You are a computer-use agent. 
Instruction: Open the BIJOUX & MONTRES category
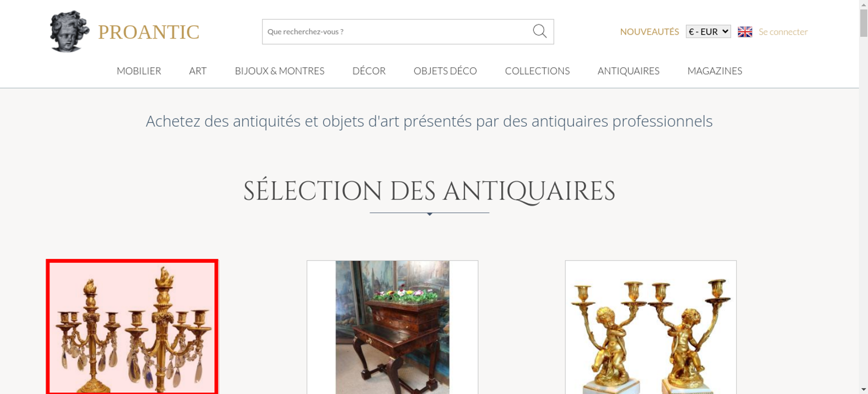pyautogui.click(x=279, y=71)
